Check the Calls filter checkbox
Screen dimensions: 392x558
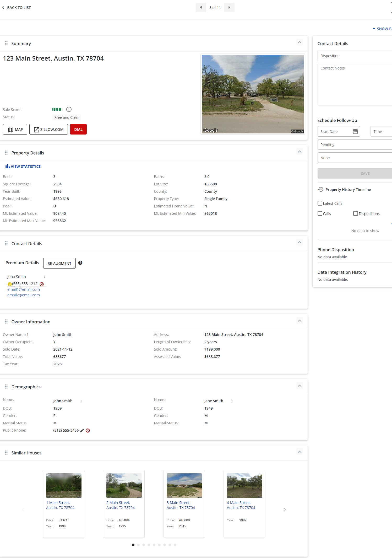pos(320,213)
